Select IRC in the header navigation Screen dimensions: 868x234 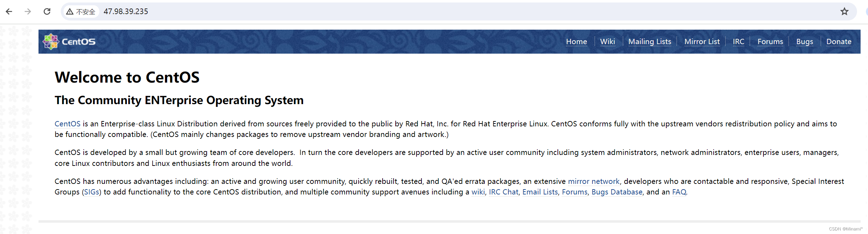pyautogui.click(x=738, y=42)
